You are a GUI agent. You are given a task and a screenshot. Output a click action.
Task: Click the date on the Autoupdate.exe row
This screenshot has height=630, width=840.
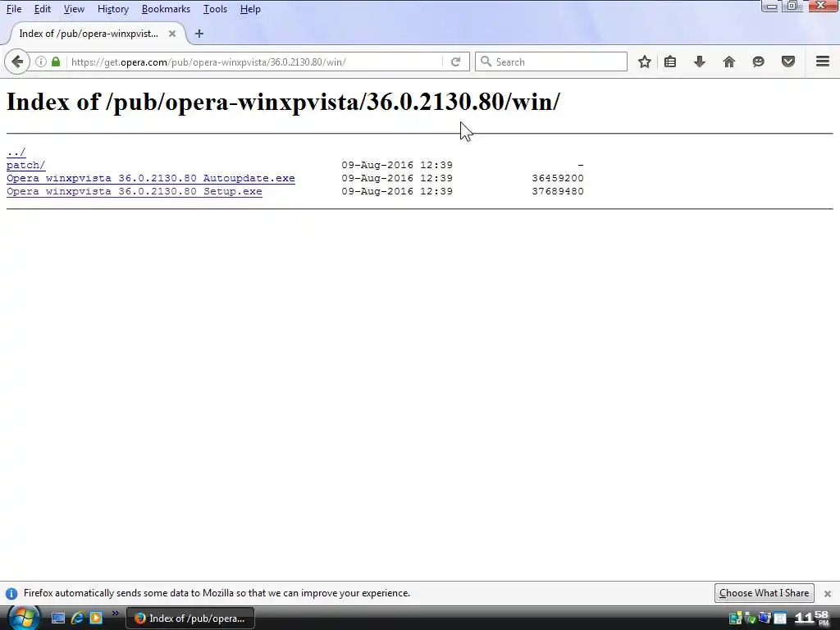point(397,178)
